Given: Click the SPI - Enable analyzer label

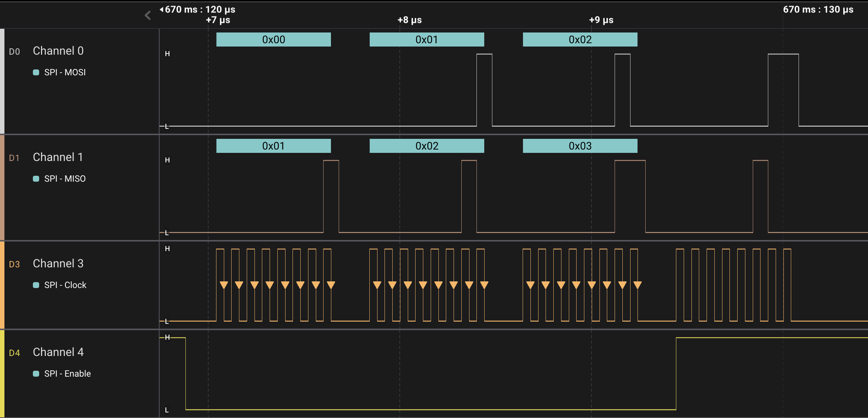Looking at the screenshot, I should click(68, 374).
